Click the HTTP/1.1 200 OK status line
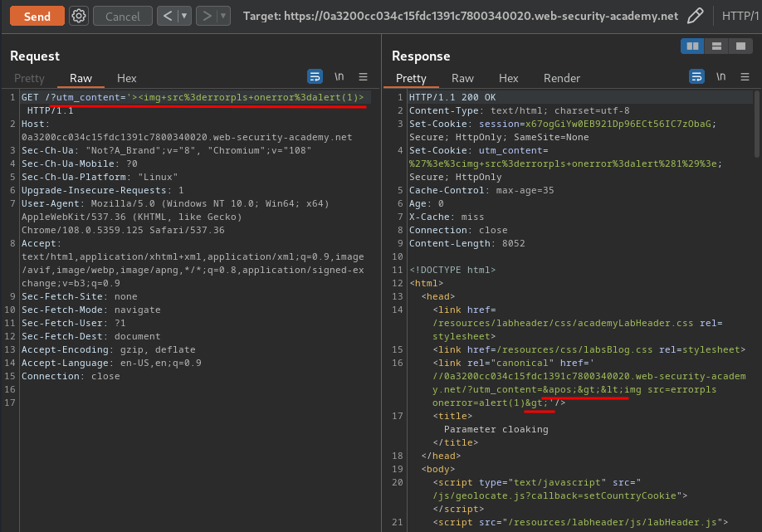The image size is (762, 532). (x=452, y=97)
